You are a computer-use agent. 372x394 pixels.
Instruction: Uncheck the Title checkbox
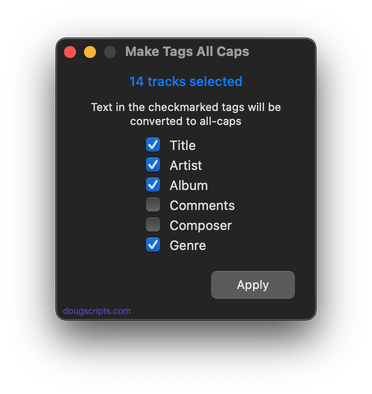153,145
